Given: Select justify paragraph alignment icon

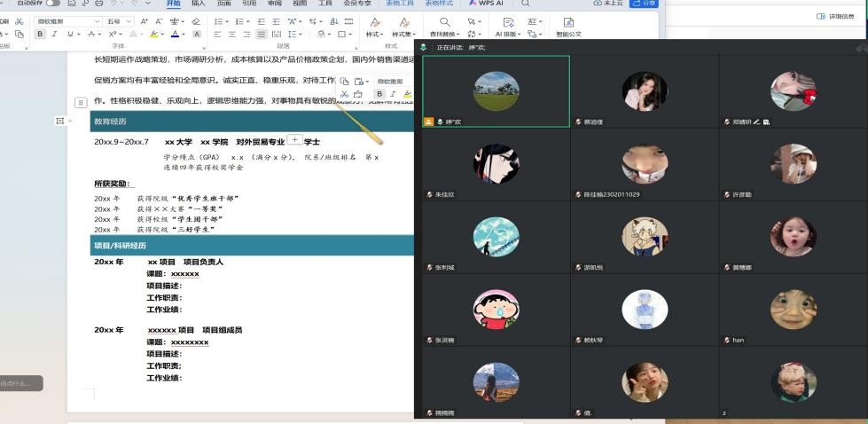Looking at the screenshot, I should tap(261, 35).
